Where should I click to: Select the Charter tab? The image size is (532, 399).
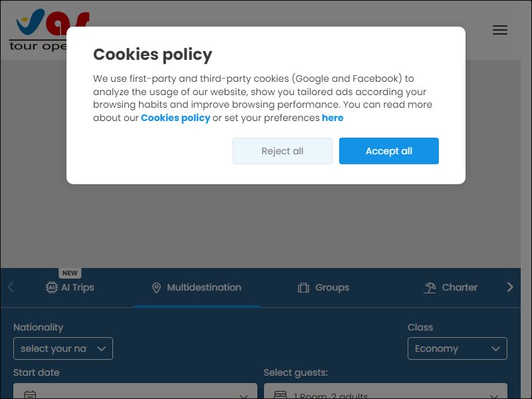pyautogui.click(x=451, y=288)
